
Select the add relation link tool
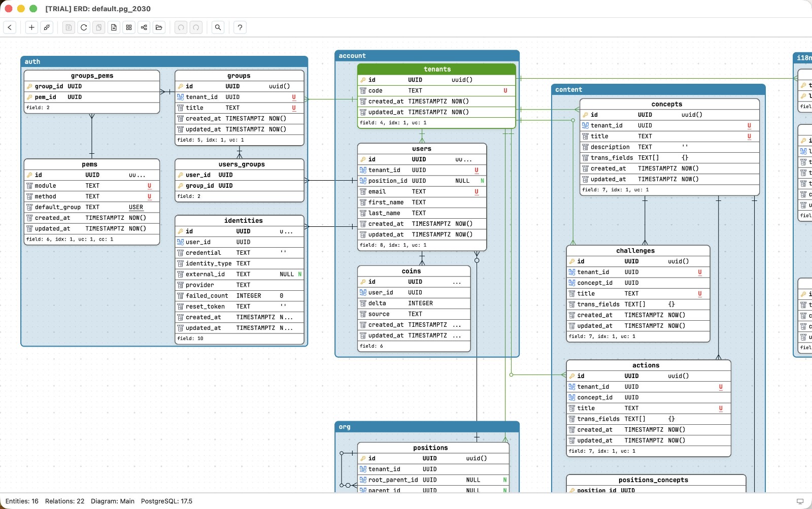pyautogui.click(x=47, y=27)
